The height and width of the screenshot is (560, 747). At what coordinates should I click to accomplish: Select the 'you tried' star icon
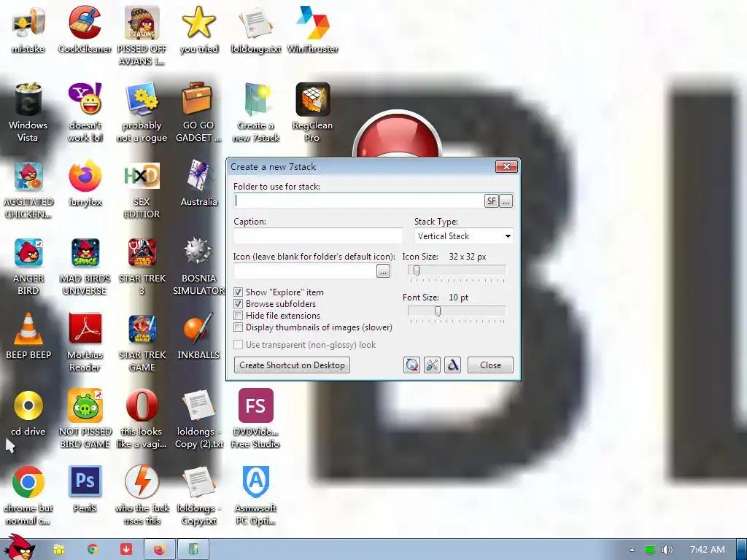(198, 29)
